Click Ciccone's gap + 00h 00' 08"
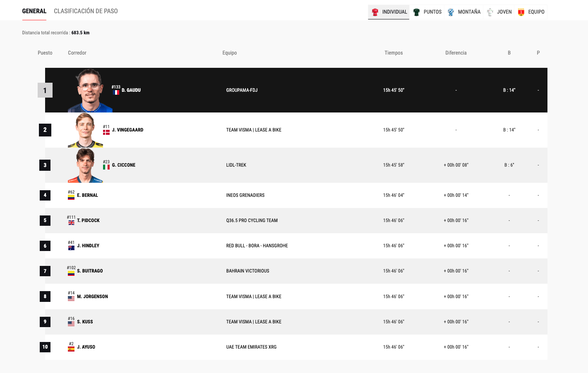Image resolution: width=588 pixels, height=373 pixels. (x=456, y=165)
